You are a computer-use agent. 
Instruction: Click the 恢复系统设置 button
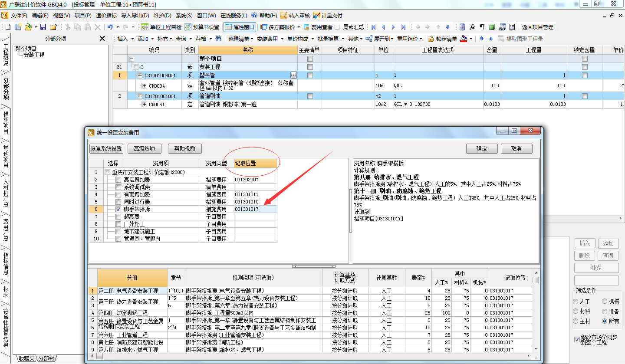(x=106, y=148)
